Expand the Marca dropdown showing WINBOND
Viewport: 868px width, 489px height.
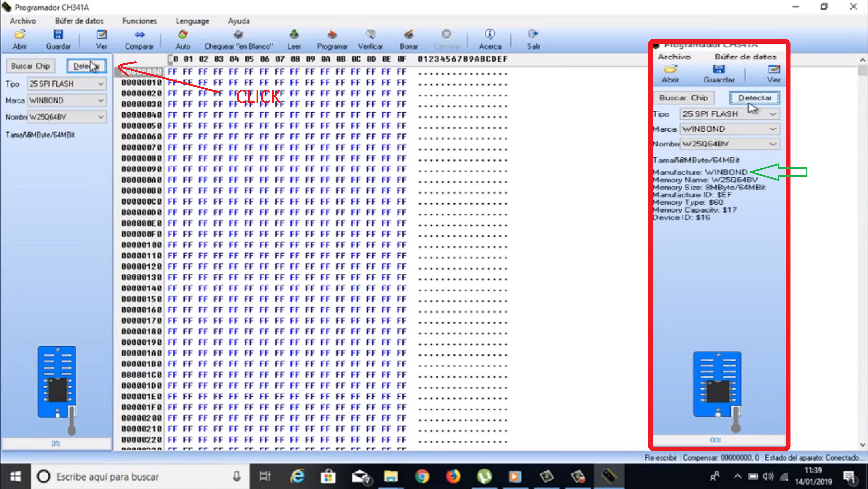click(67, 101)
